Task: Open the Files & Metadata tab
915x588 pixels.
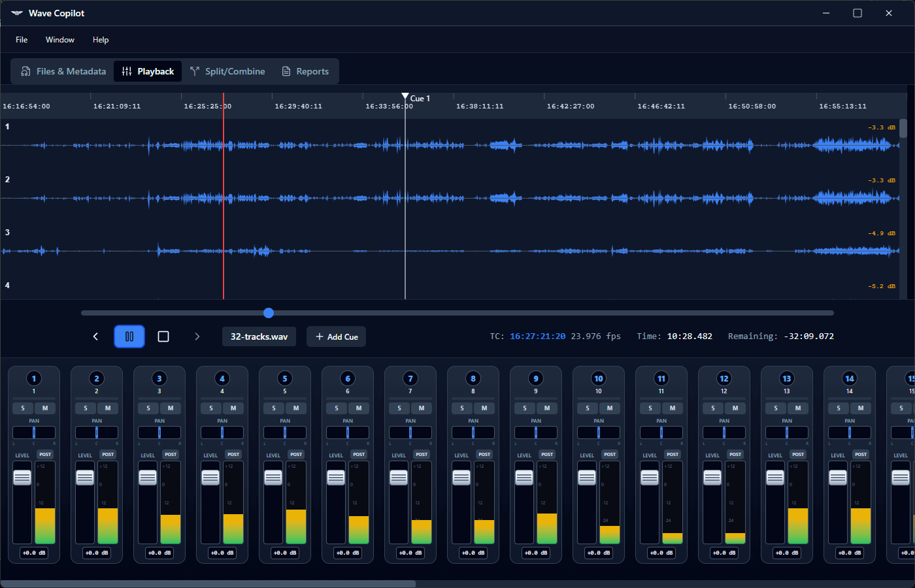Action: point(63,71)
